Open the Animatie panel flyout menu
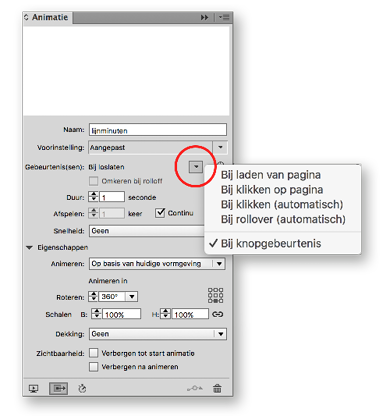 coord(224,17)
